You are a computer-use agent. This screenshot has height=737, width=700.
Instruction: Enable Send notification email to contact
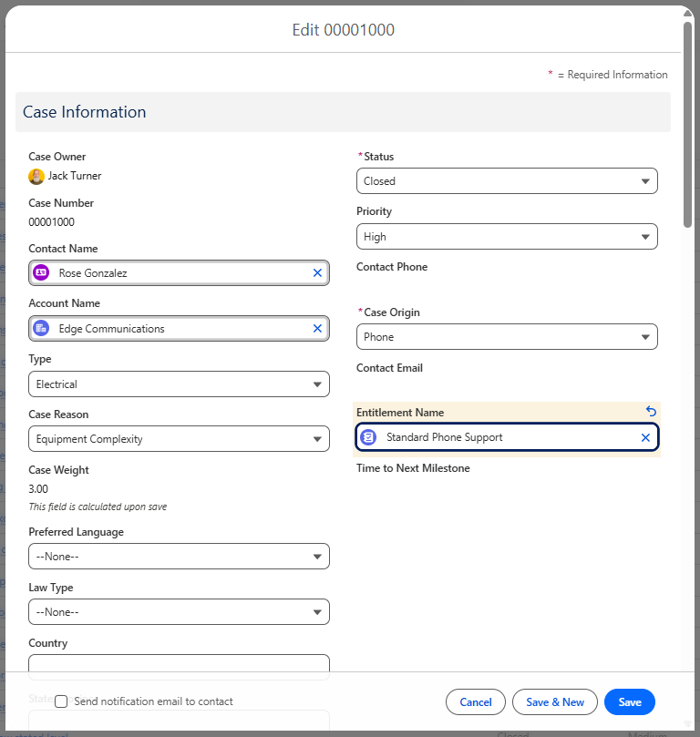[x=61, y=701]
